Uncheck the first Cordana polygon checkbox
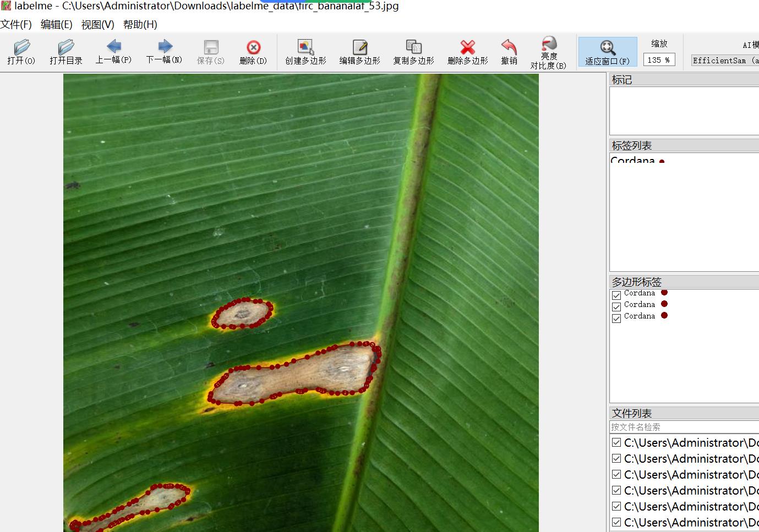The height and width of the screenshot is (532, 759). [616, 295]
